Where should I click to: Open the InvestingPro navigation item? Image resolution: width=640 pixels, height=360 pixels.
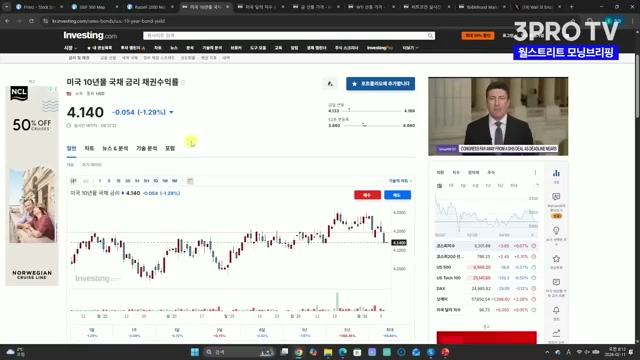coord(380,48)
